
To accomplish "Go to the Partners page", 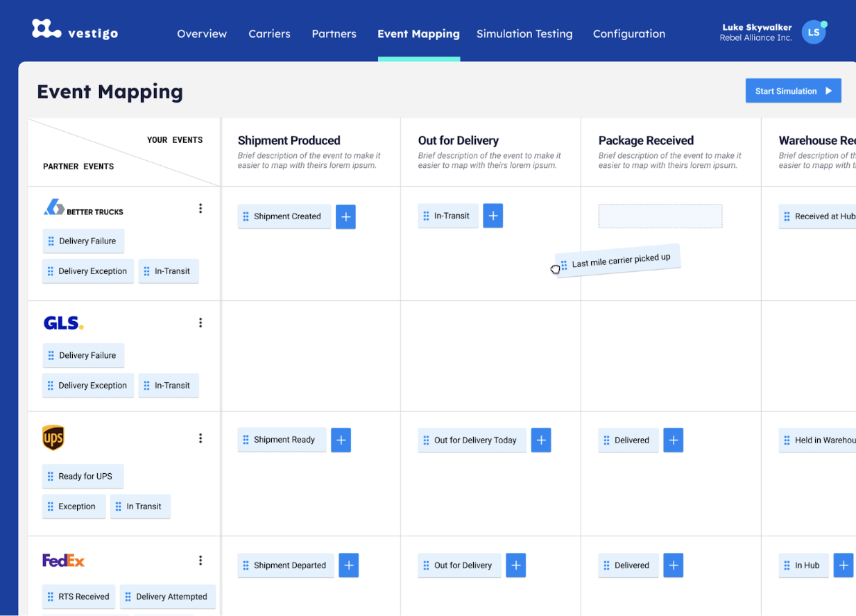I will (334, 33).
